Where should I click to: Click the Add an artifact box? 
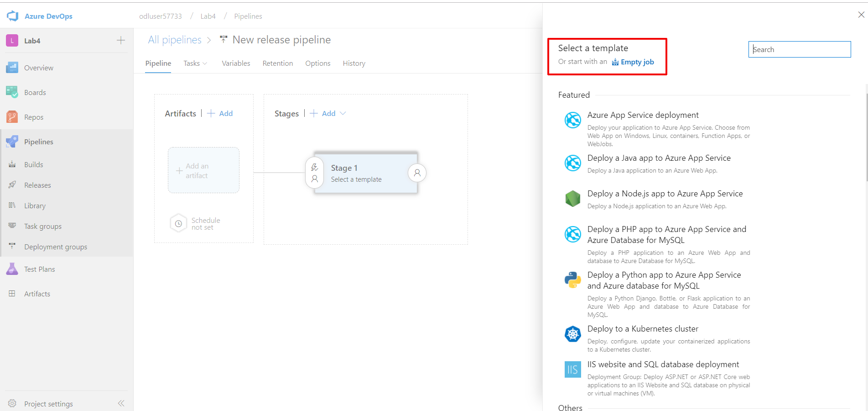pos(203,170)
